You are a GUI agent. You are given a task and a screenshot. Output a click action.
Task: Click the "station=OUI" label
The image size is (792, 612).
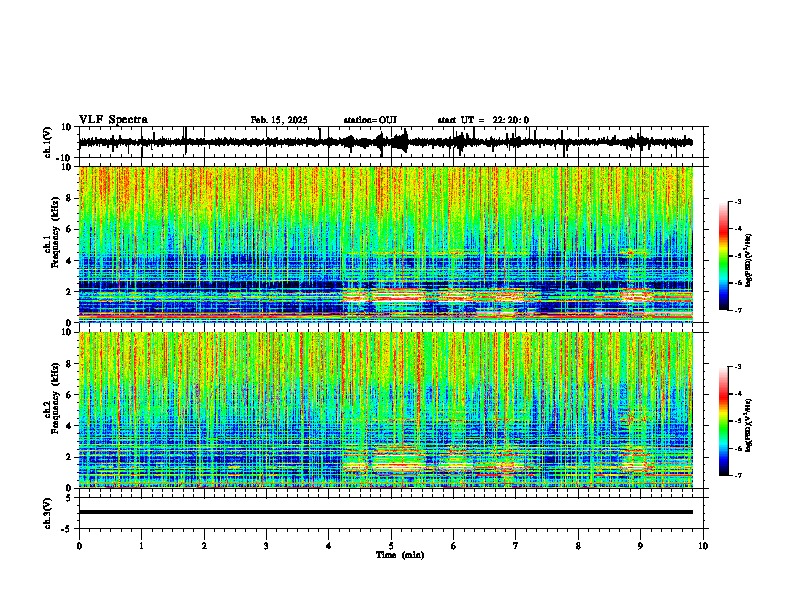(370, 120)
